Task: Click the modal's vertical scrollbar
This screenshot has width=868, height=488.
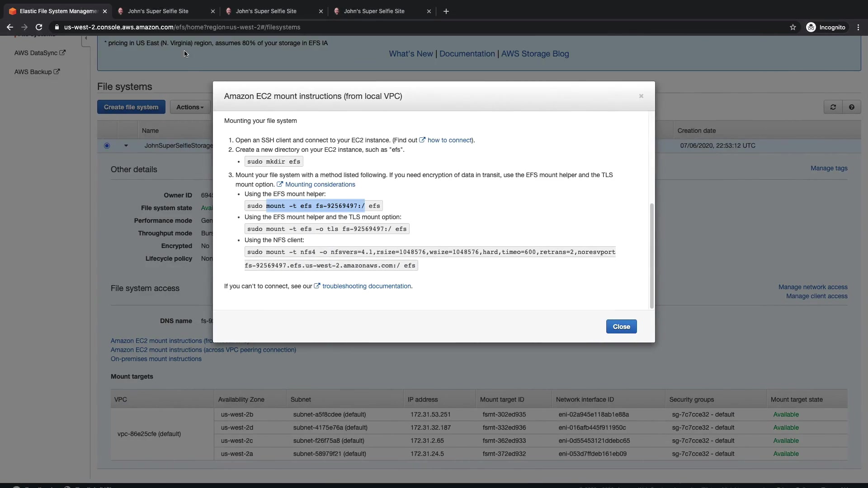Action: point(651,255)
